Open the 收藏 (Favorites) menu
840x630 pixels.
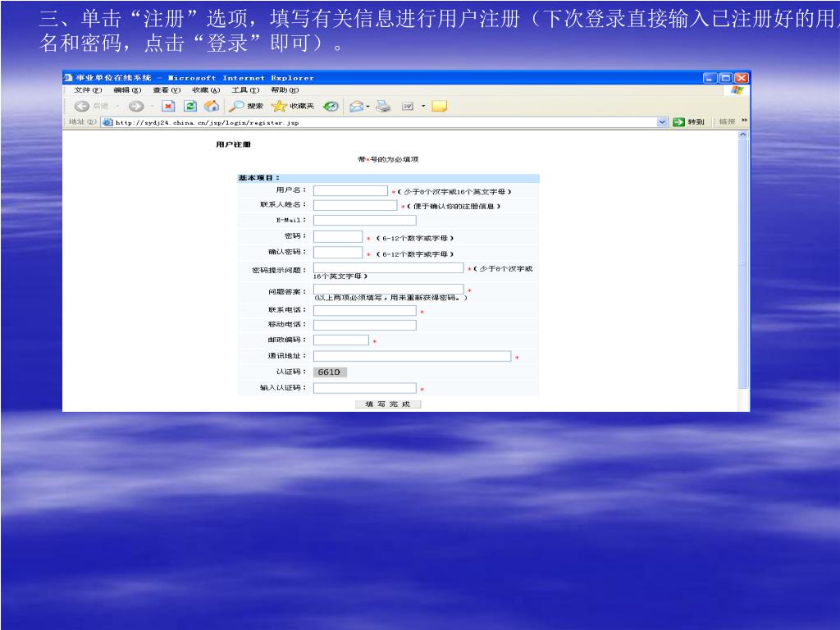coord(206,90)
